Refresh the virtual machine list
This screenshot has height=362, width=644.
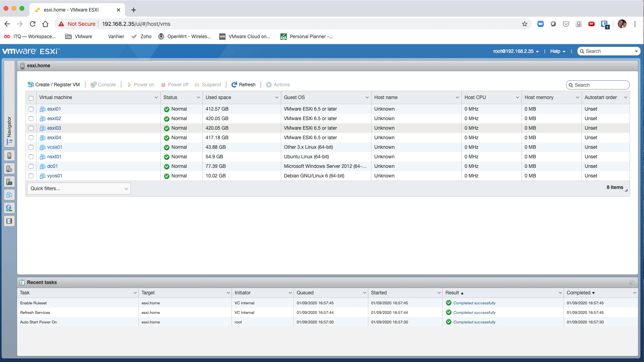[243, 85]
